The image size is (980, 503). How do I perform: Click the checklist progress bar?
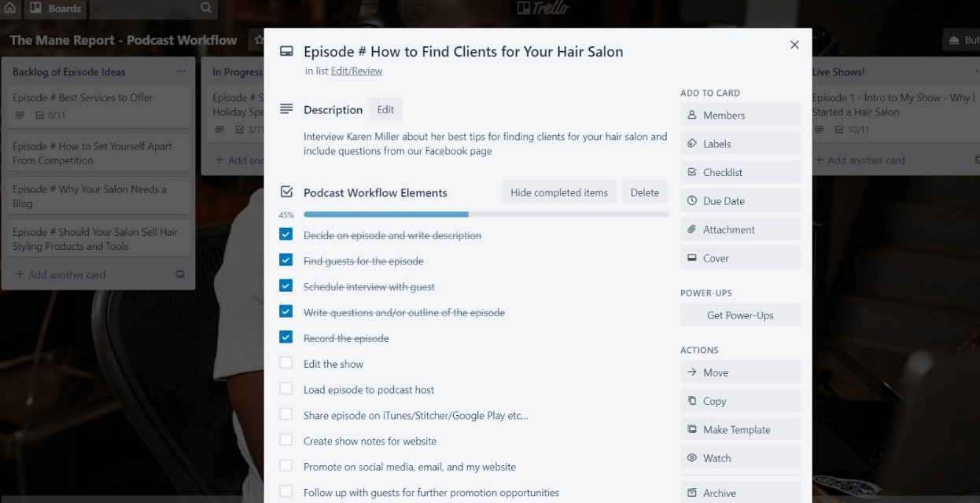[486, 214]
